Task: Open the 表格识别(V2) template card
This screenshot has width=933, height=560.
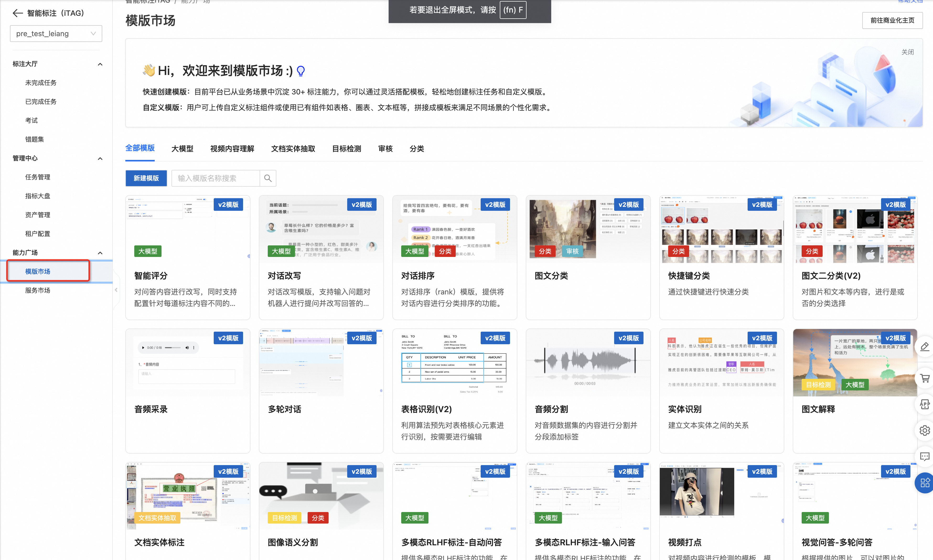Action: pos(454,391)
